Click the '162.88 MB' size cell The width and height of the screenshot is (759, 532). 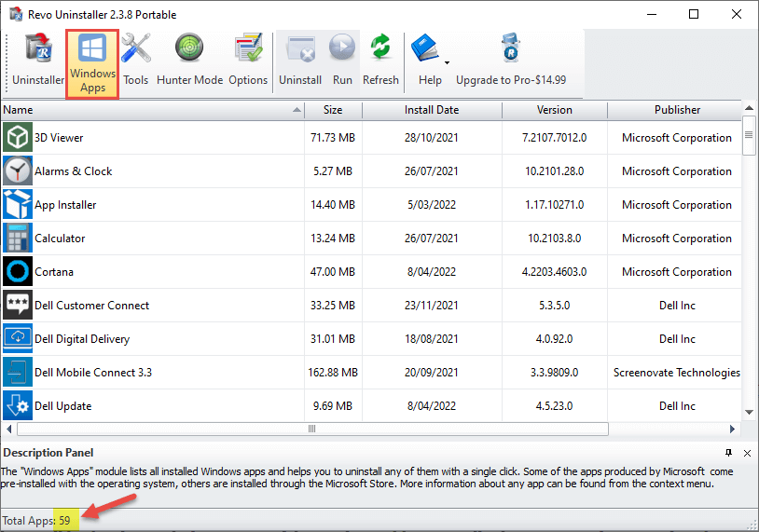coord(333,373)
